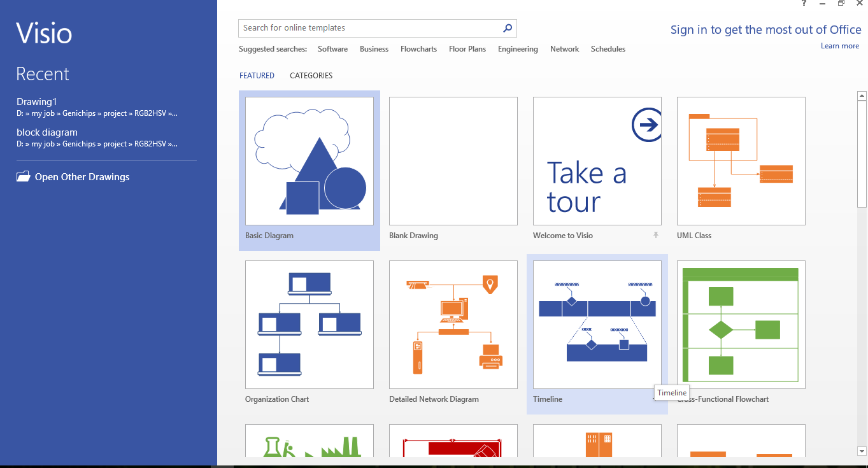Click the Engineering suggested search

518,48
